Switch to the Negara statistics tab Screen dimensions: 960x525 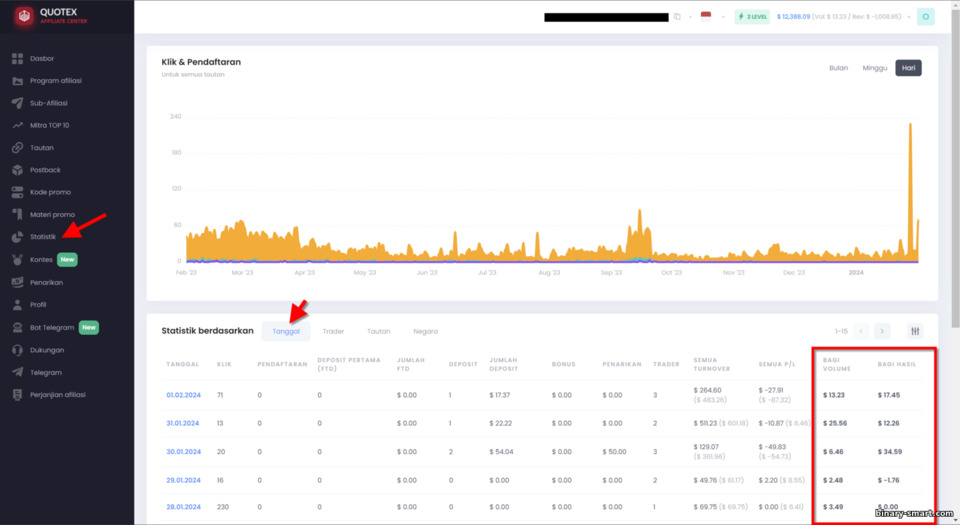pos(426,331)
